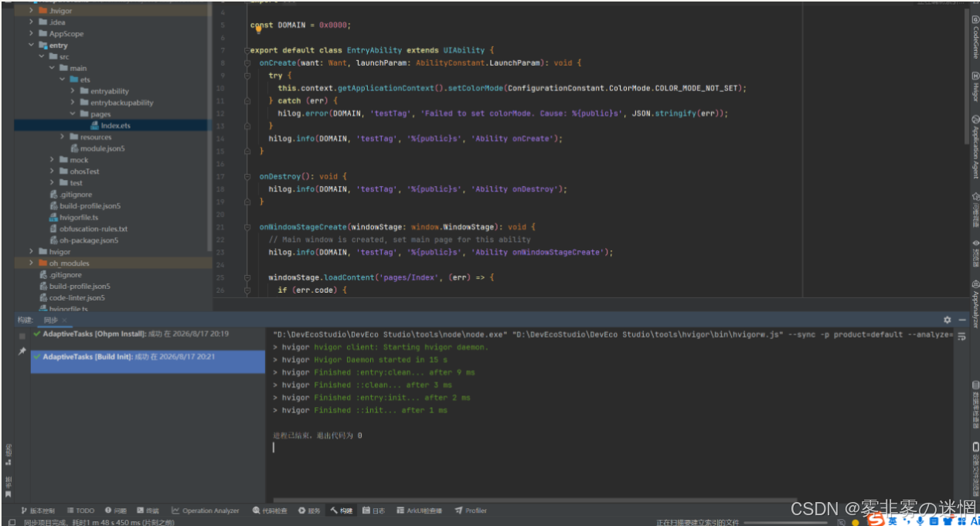Click the onDestroy method name in editor
Viewport: 980px width, 526px height.
click(x=279, y=177)
